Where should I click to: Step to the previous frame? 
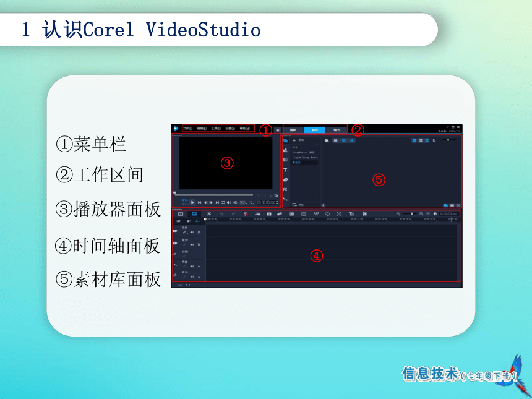(205, 202)
